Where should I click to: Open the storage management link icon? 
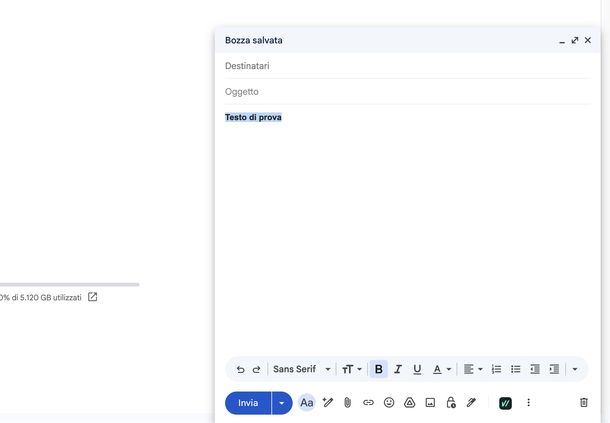pos(93,297)
